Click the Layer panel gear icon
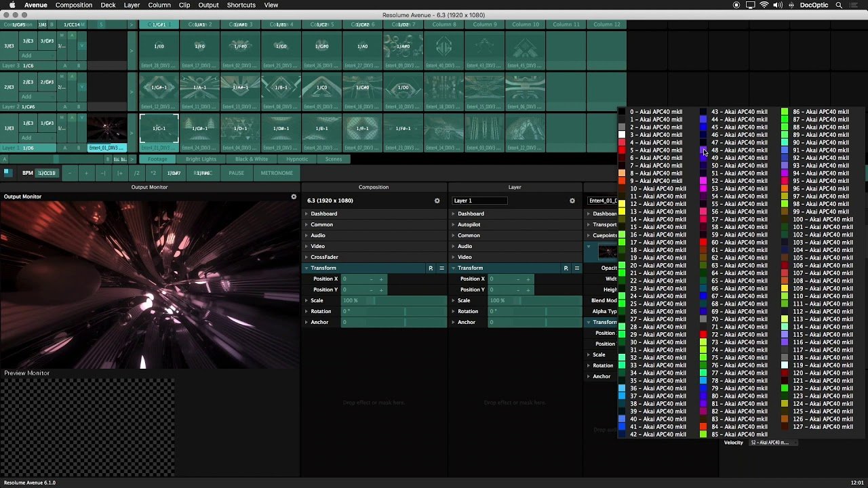 coord(572,201)
